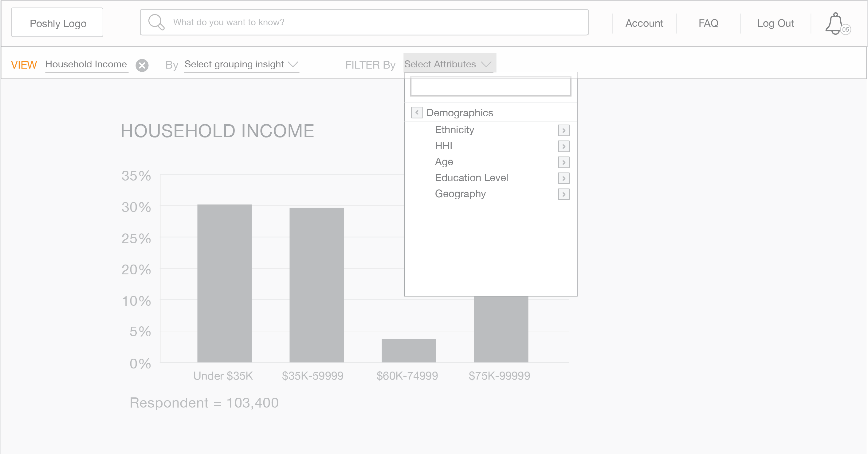
Task: Select the Education Level attribute
Action: pyautogui.click(x=471, y=178)
